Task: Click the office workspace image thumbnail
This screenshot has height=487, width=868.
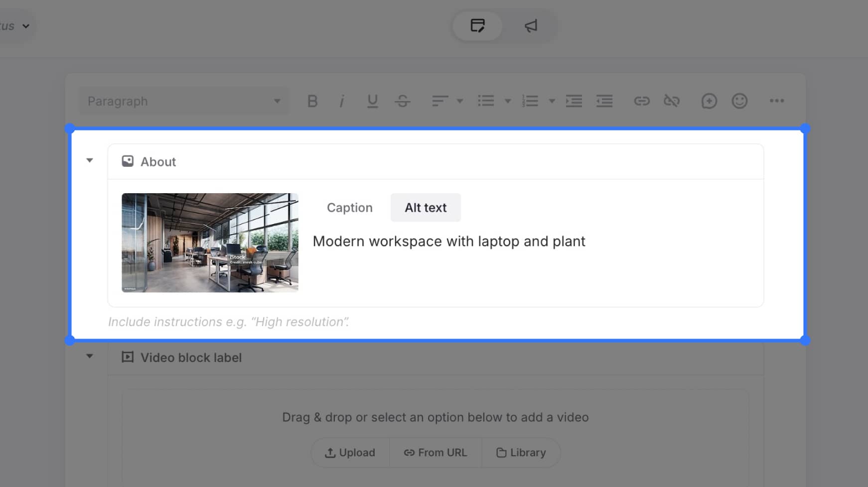Action: [x=210, y=243]
